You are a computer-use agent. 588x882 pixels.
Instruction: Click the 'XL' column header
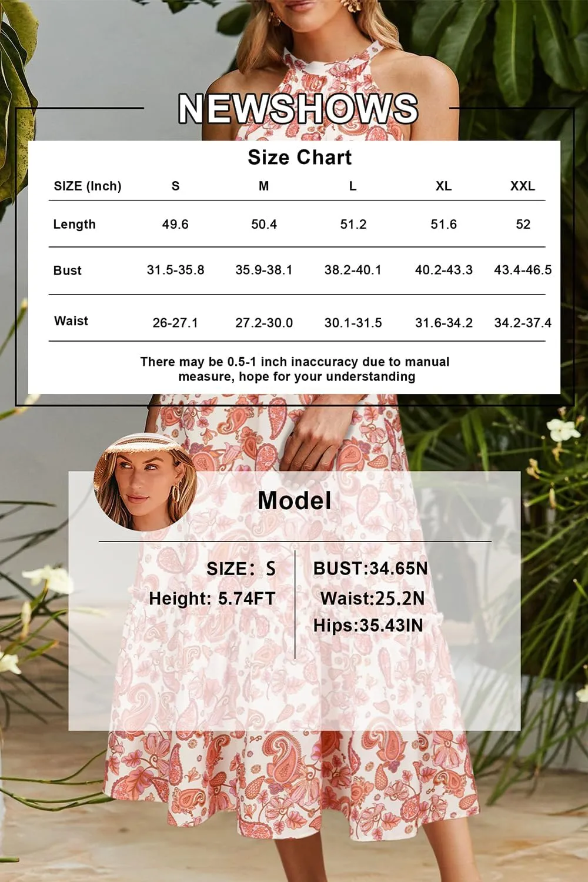click(443, 186)
